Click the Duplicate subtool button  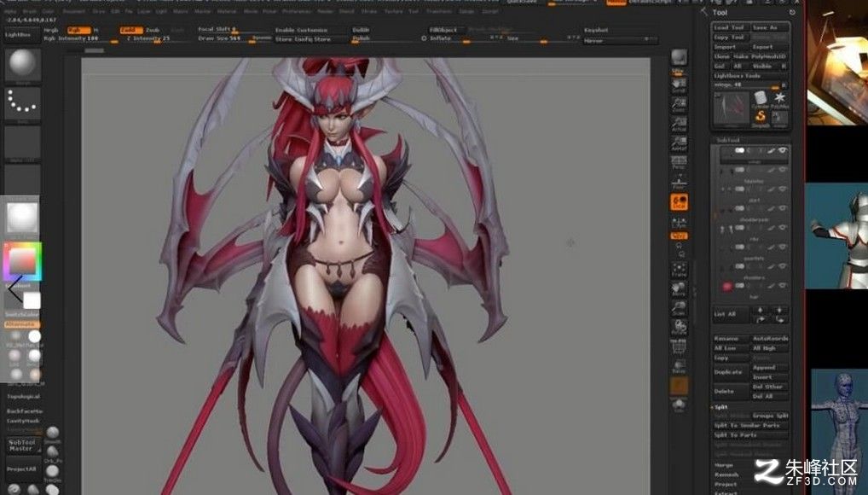pyautogui.click(x=731, y=372)
